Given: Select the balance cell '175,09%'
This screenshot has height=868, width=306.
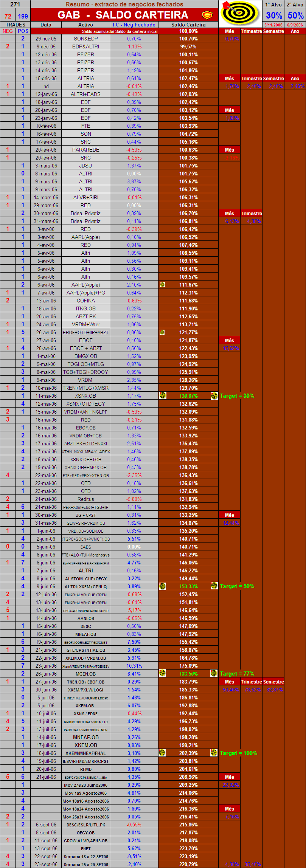Looking at the screenshot, I should tap(188, 666).
